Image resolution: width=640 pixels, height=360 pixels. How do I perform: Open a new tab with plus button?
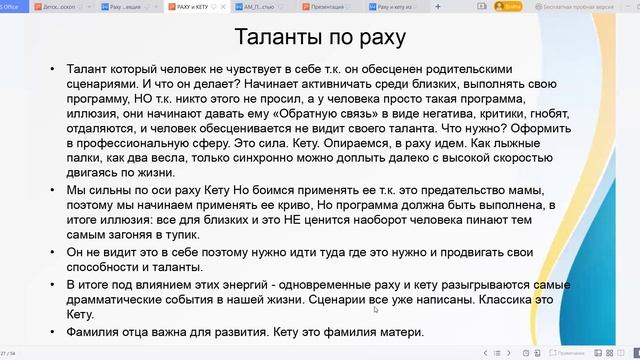tap(438, 7)
